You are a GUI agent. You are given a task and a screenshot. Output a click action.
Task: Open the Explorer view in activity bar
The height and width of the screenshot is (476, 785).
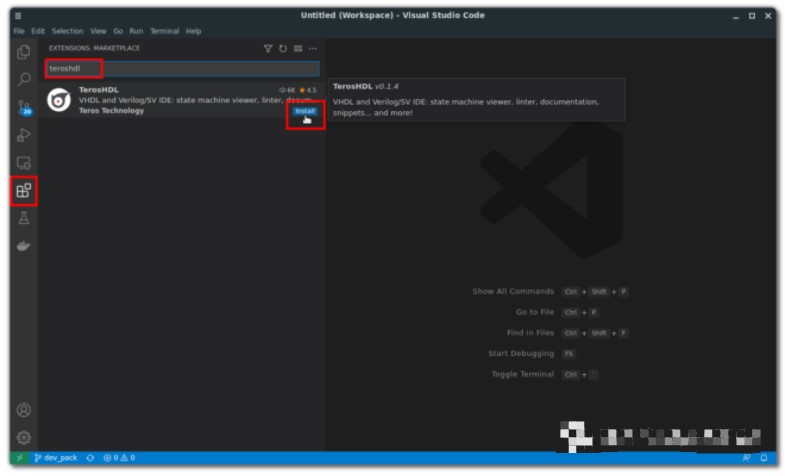click(24, 52)
